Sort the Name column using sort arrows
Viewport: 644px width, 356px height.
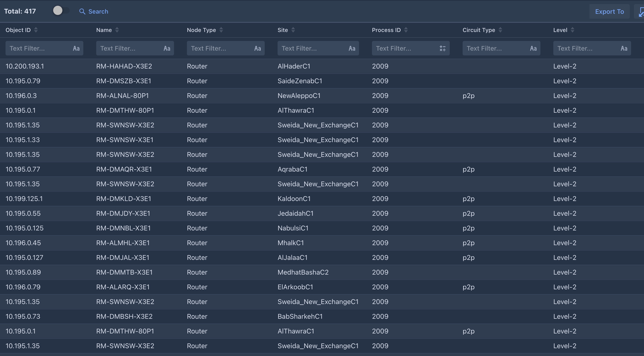pyautogui.click(x=117, y=30)
